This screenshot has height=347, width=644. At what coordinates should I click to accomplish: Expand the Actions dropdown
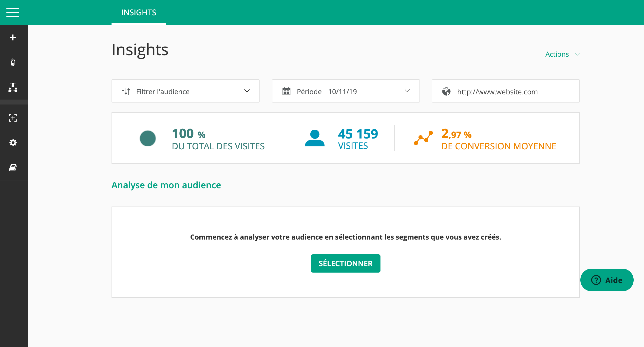click(x=562, y=54)
